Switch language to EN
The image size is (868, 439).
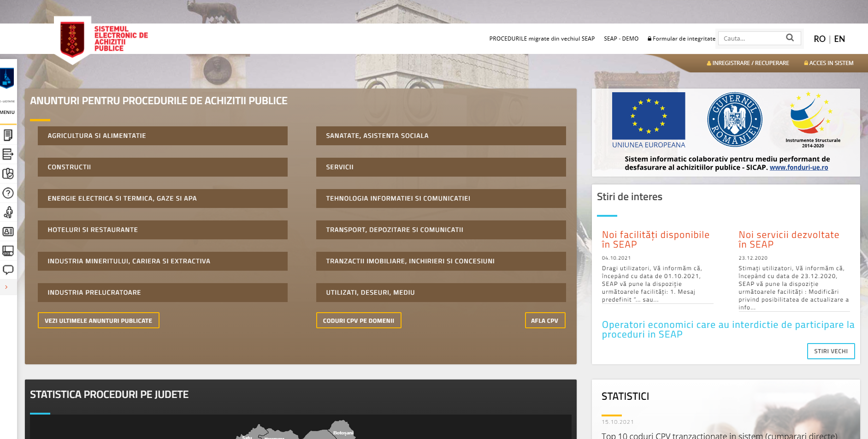coord(839,39)
